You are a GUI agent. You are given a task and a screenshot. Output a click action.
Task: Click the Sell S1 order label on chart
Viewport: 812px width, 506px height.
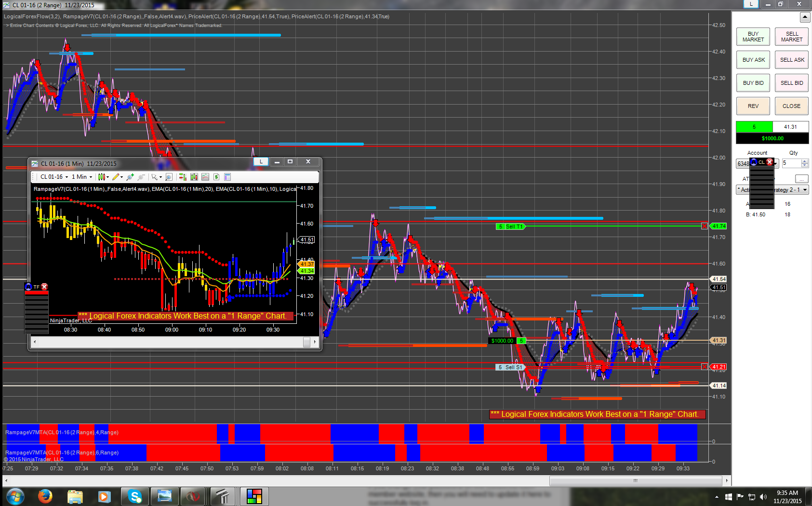coord(510,367)
